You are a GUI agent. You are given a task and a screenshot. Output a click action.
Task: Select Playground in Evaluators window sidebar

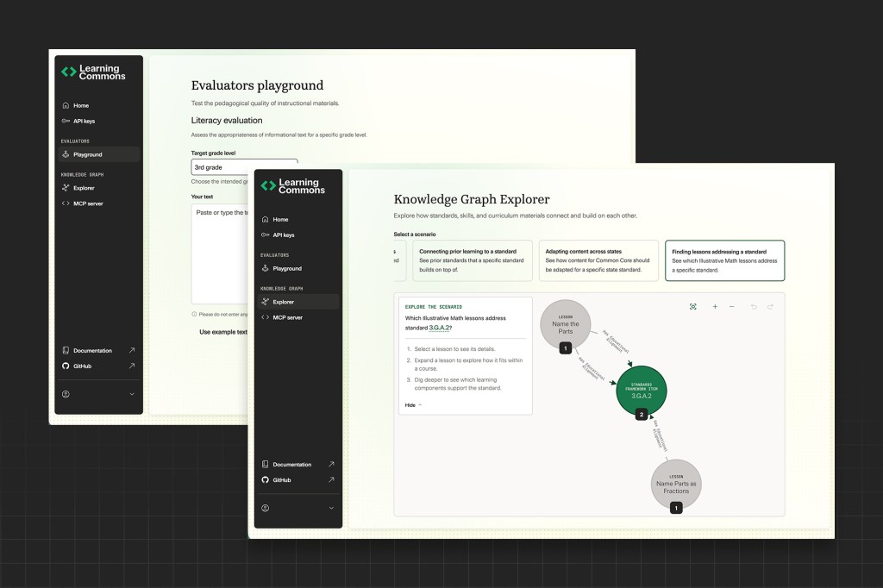coord(98,154)
